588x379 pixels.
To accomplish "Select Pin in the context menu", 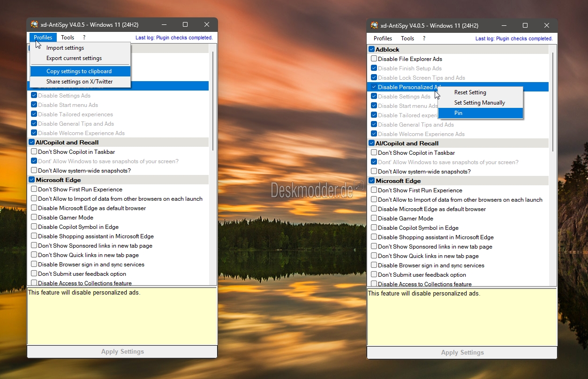I will pos(481,113).
